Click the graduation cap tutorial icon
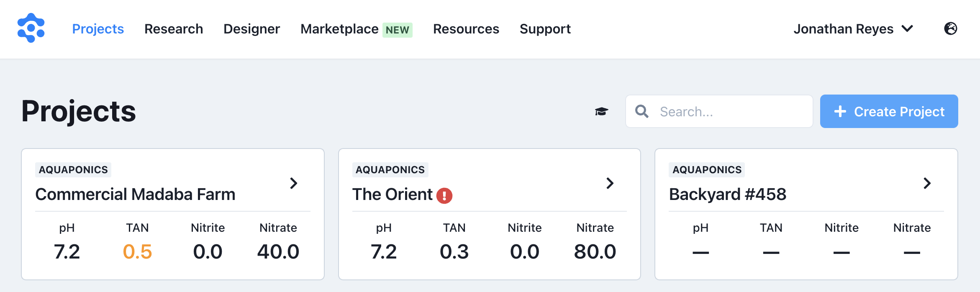This screenshot has width=980, height=292. click(601, 111)
